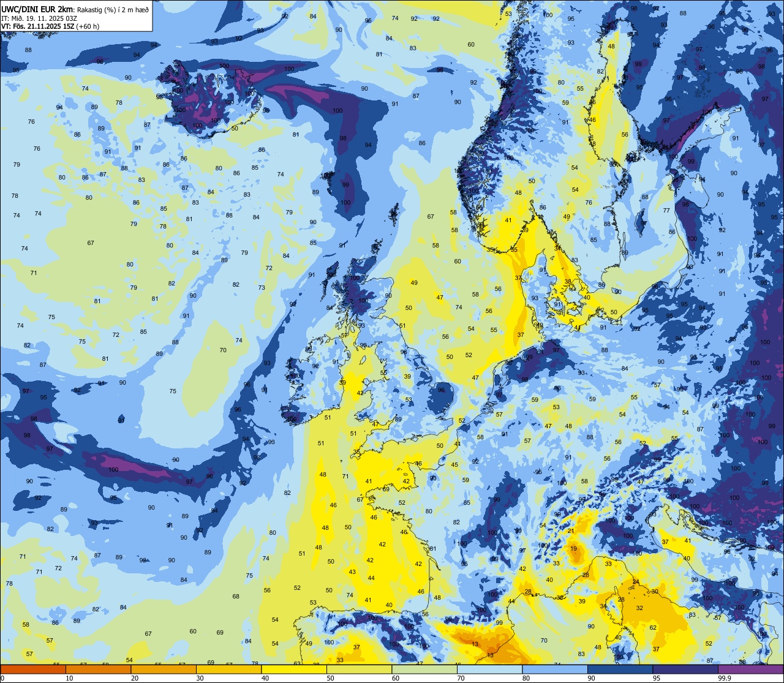Viewport: 784px width, 683px height.
Task: Click the legend label "40"
Action: click(265, 678)
